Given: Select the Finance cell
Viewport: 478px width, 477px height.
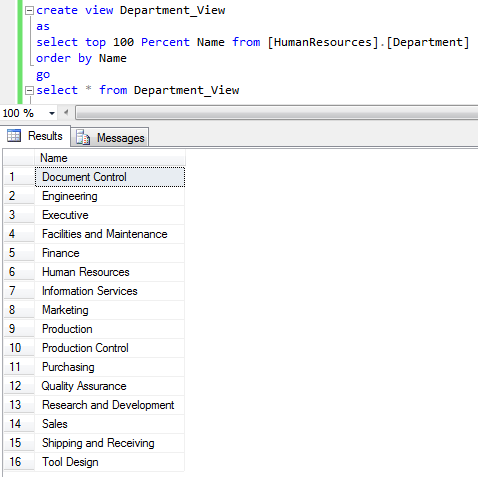Looking at the screenshot, I should [110, 253].
